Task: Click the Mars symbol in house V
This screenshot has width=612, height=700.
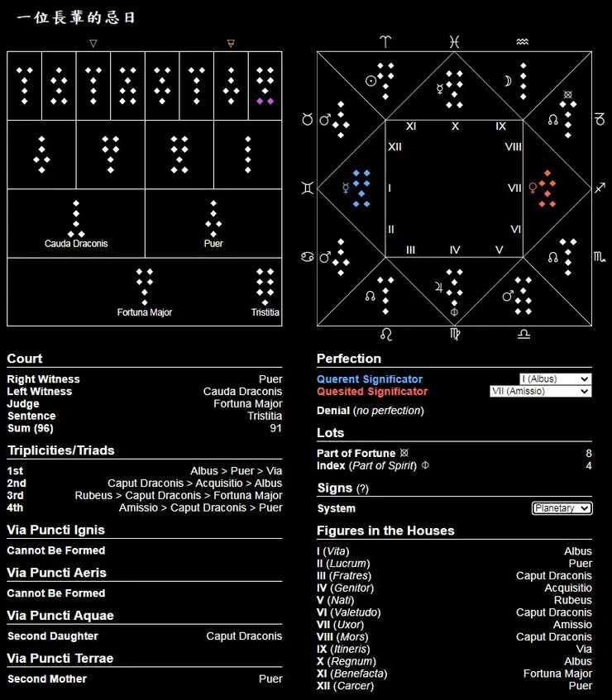Action: (508, 296)
